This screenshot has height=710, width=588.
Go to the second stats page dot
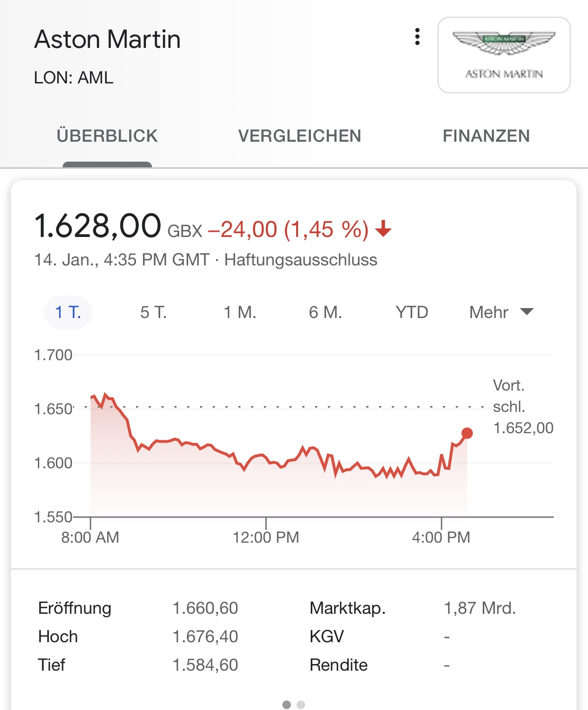pyautogui.click(x=301, y=705)
